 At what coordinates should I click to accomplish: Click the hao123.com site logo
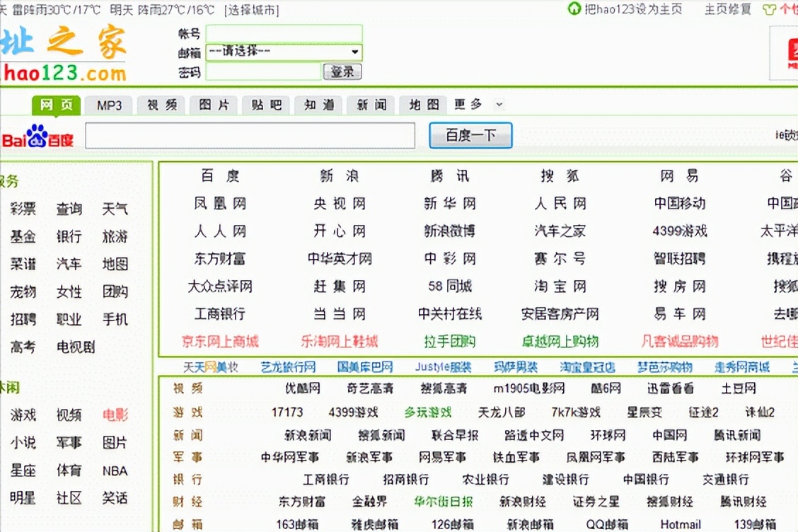point(64,55)
